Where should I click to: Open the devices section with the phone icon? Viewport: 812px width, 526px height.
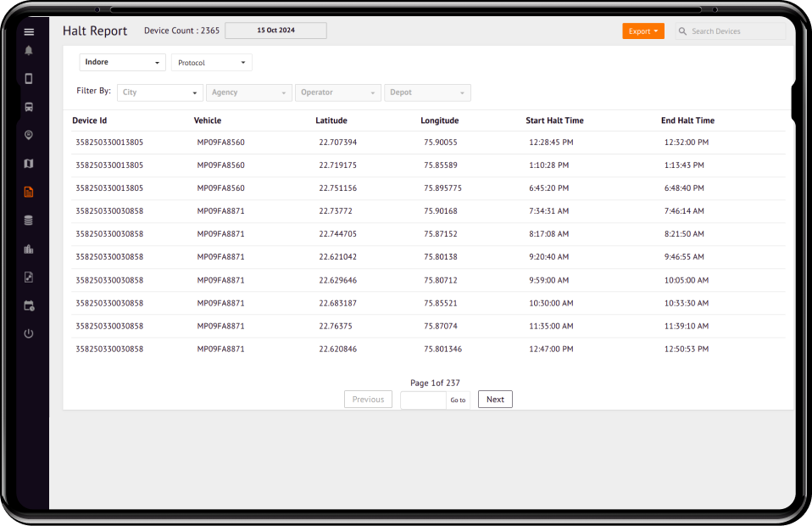pos(29,79)
